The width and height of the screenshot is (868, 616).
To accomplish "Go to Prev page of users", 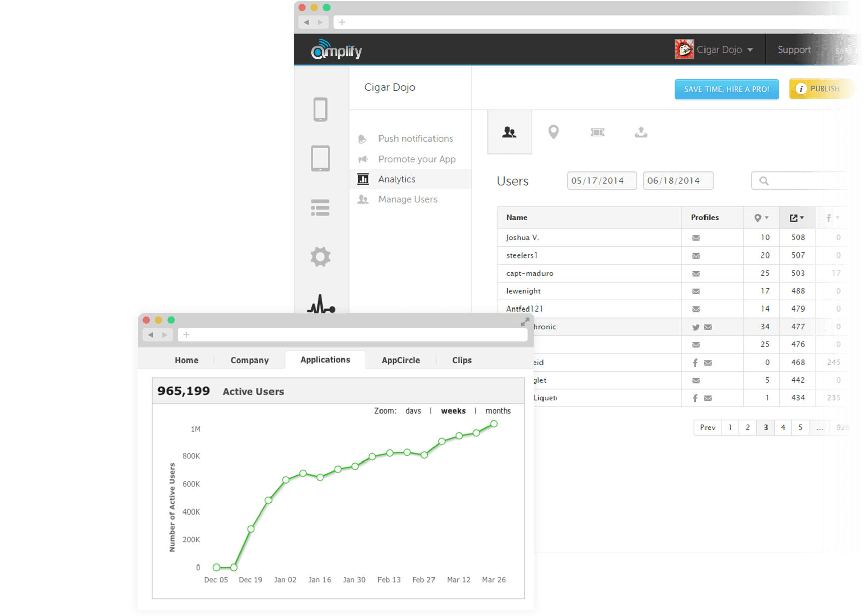I will [708, 427].
